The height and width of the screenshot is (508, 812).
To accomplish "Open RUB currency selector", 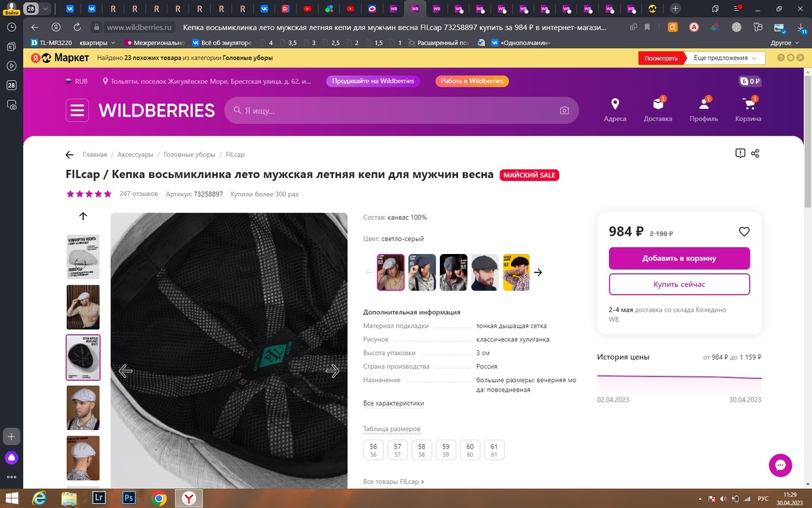I will [x=76, y=81].
